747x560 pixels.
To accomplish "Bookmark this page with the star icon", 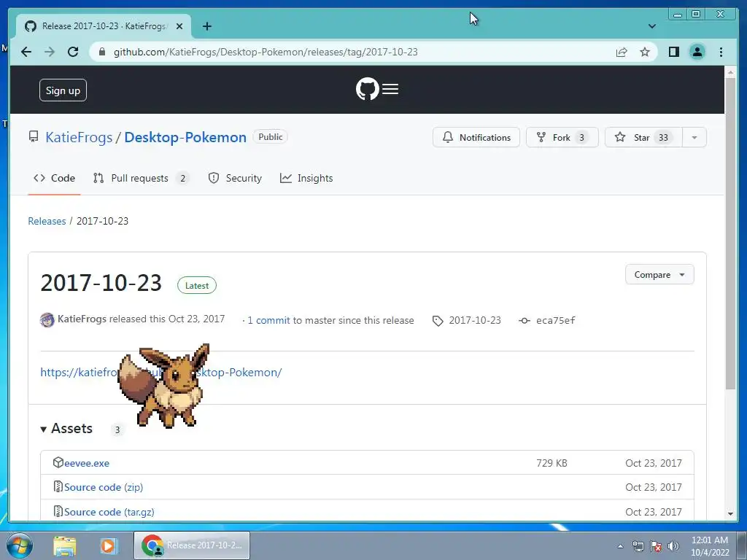I will tap(645, 52).
